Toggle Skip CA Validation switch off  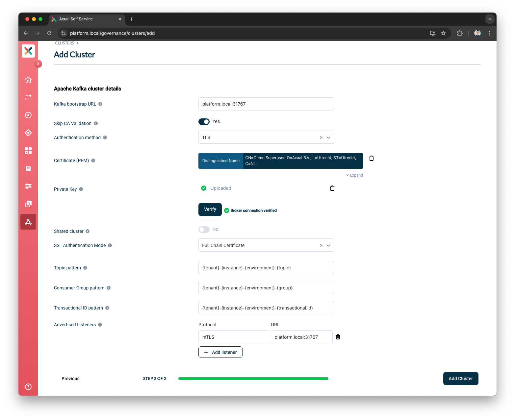[204, 122]
